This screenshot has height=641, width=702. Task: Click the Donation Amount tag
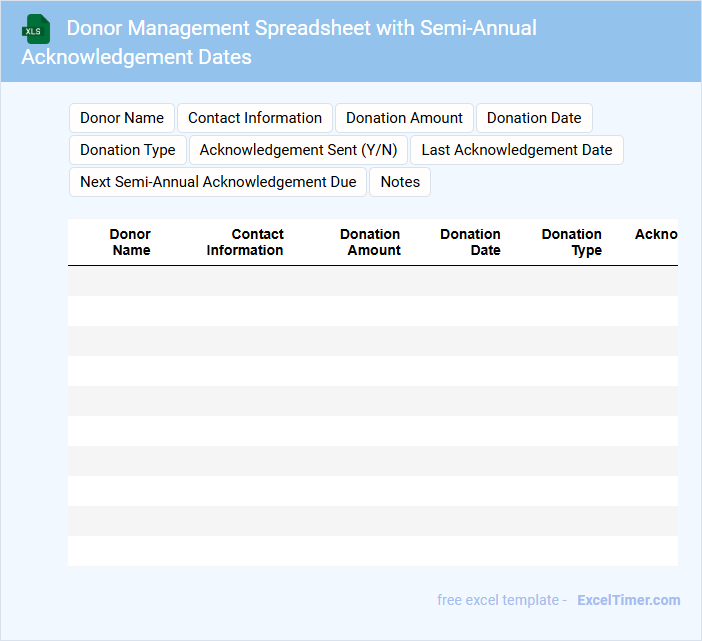404,118
